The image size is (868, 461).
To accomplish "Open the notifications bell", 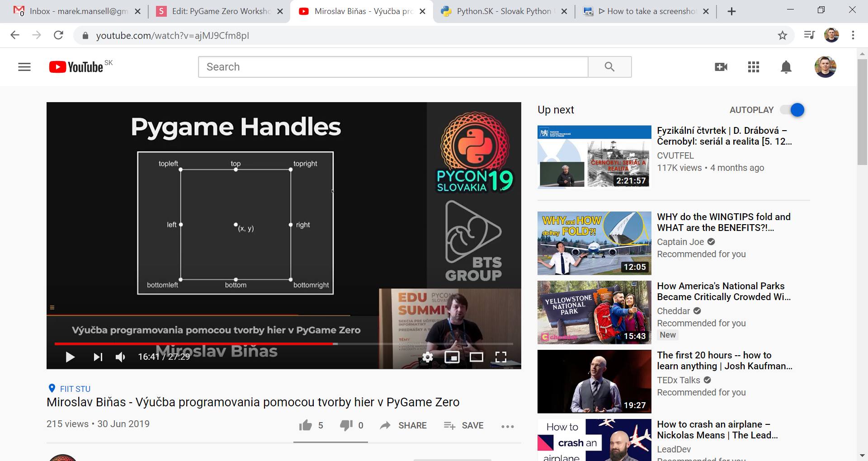I will coord(786,67).
